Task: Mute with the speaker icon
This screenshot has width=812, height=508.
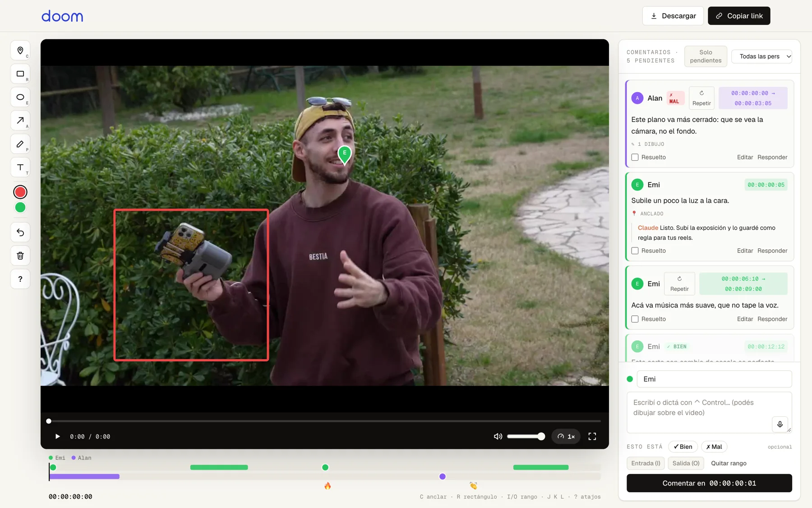Action: point(498,436)
